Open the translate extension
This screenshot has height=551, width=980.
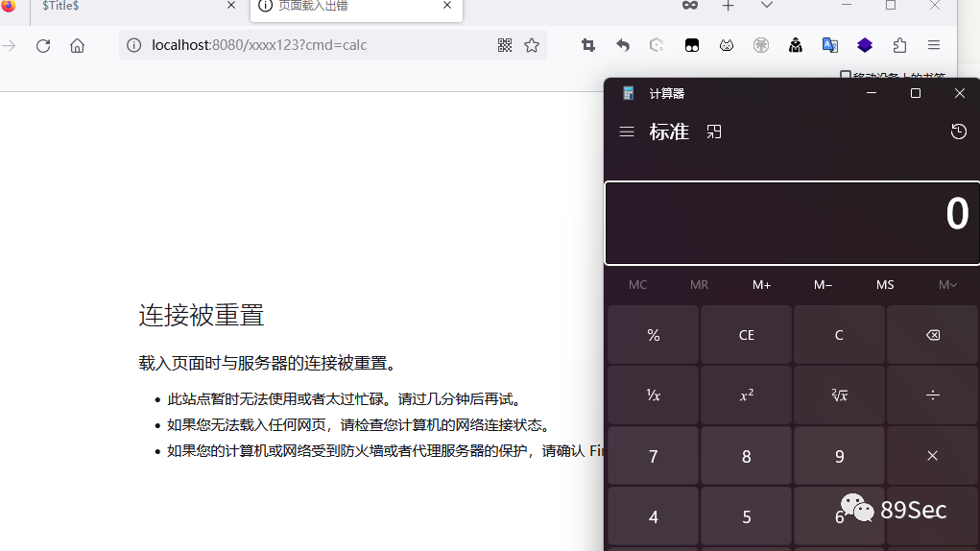(830, 45)
